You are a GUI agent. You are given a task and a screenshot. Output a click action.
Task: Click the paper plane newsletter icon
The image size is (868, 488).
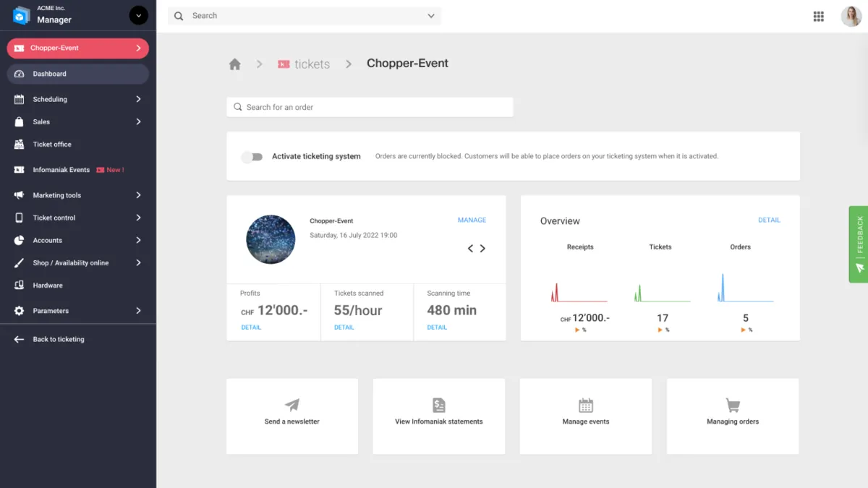point(292,405)
